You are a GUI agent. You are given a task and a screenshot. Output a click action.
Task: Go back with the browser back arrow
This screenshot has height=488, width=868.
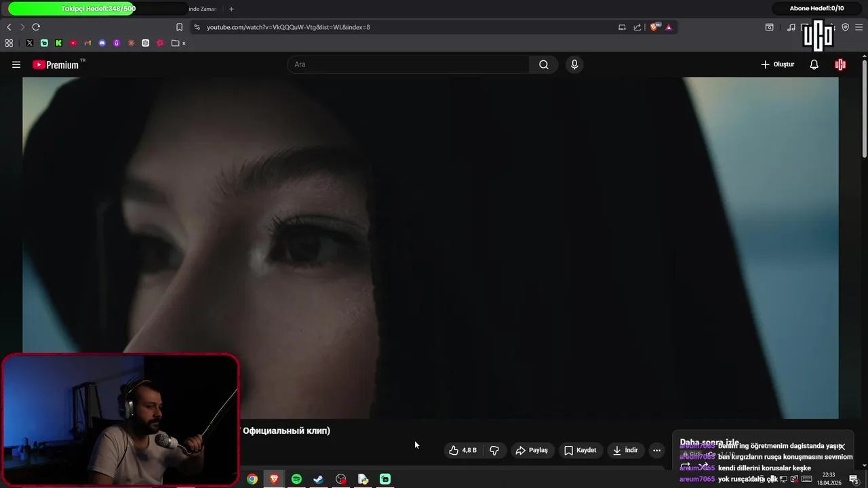click(9, 27)
